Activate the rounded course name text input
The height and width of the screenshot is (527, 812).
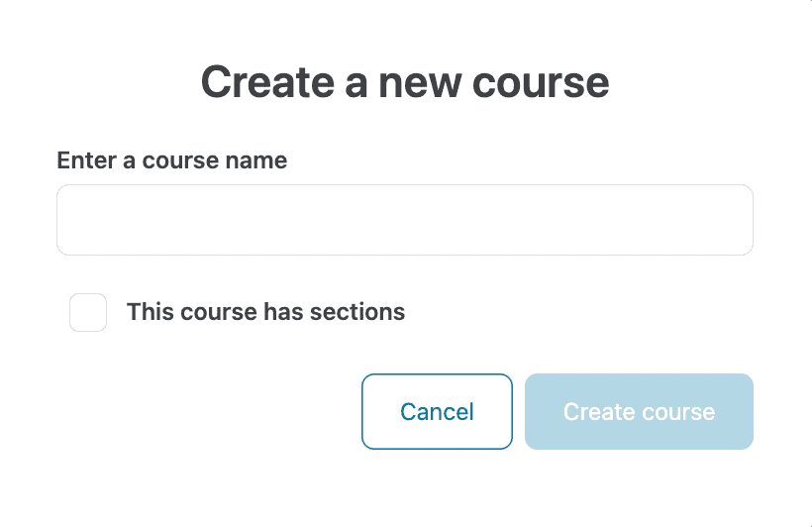click(404, 220)
